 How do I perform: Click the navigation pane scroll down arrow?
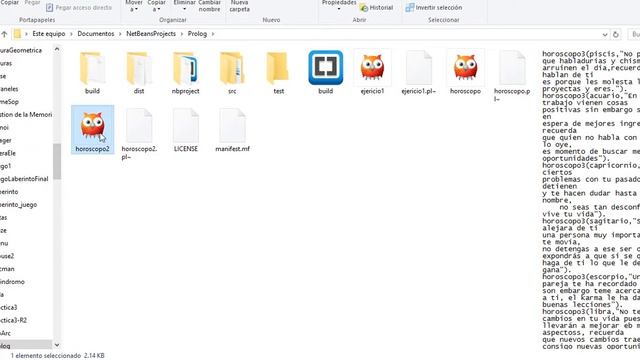[57, 345]
